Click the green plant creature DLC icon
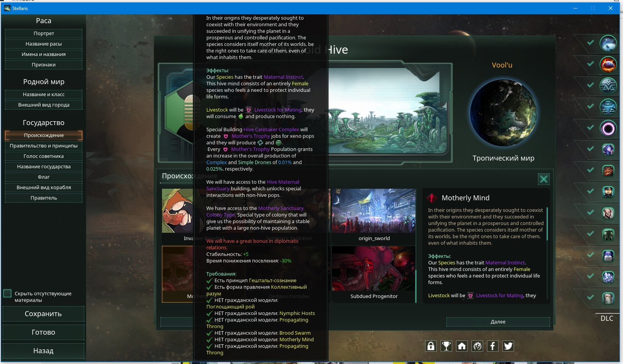The width and height of the screenshot is (623, 364). click(x=608, y=234)
